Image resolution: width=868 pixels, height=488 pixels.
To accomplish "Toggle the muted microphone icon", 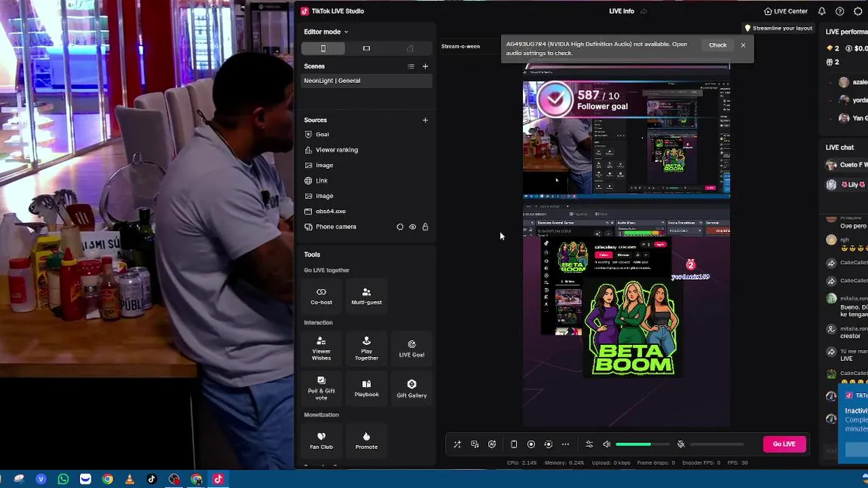I will [x=681, y=445].
